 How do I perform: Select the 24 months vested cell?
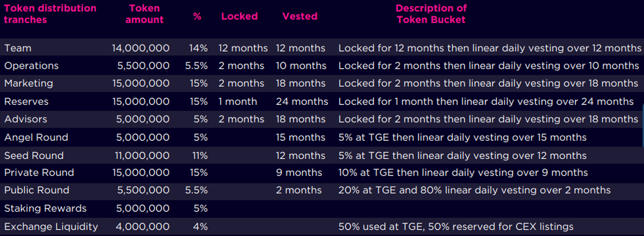click(x=302, y=102)
